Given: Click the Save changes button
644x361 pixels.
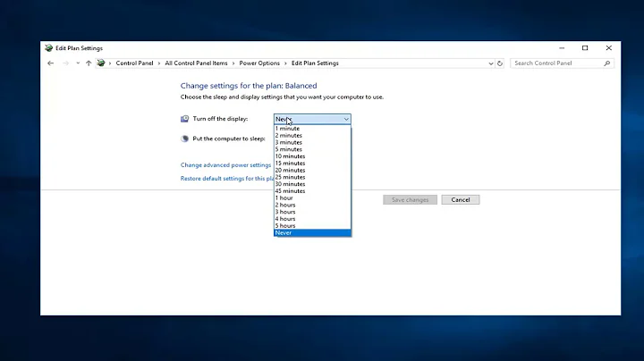Looking at the screenshot, I should 410,200.
